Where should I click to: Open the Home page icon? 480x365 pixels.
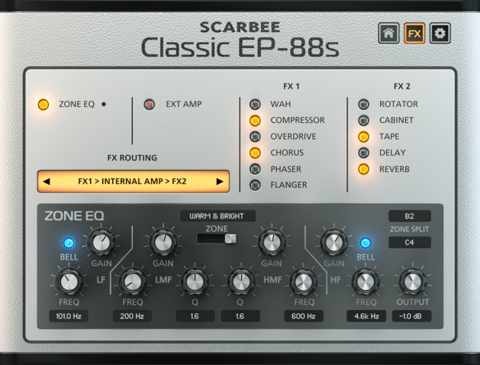389,33
